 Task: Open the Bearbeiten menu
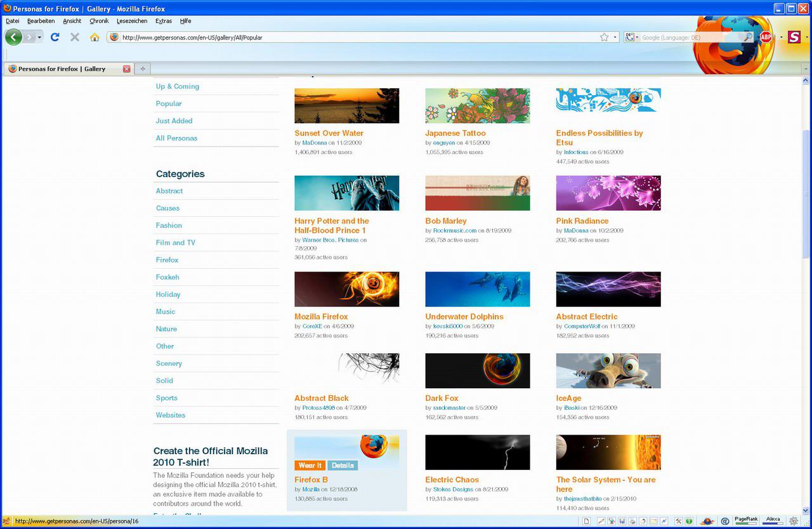[x=41, y=21]
